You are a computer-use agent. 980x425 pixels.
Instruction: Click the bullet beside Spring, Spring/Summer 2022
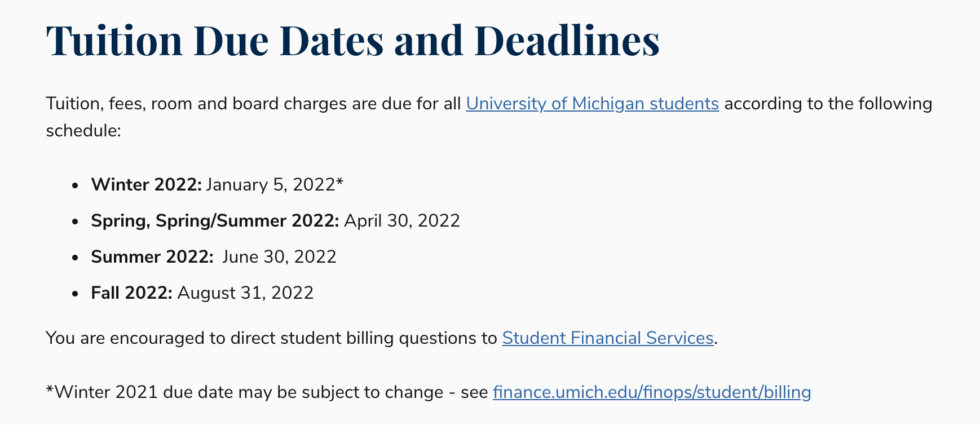pos(75,222)
